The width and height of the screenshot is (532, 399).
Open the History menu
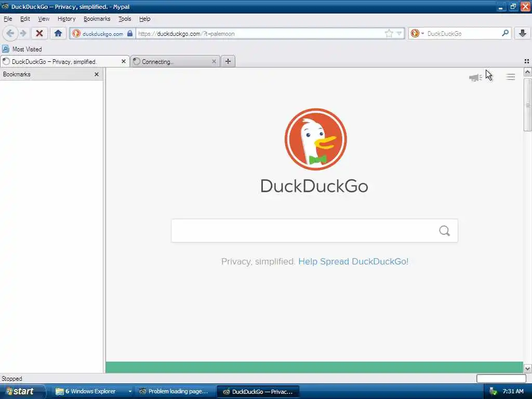[66, 19]
